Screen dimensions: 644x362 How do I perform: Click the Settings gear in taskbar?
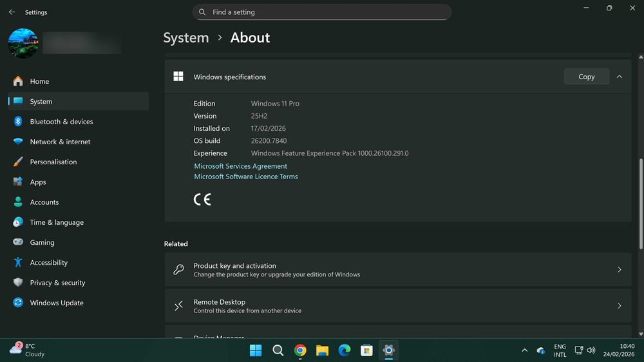[388, 350]
